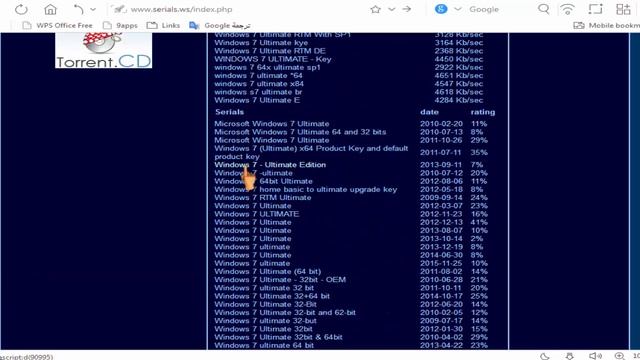Open windows 7 ultimate x84 download

click(259, 84)
